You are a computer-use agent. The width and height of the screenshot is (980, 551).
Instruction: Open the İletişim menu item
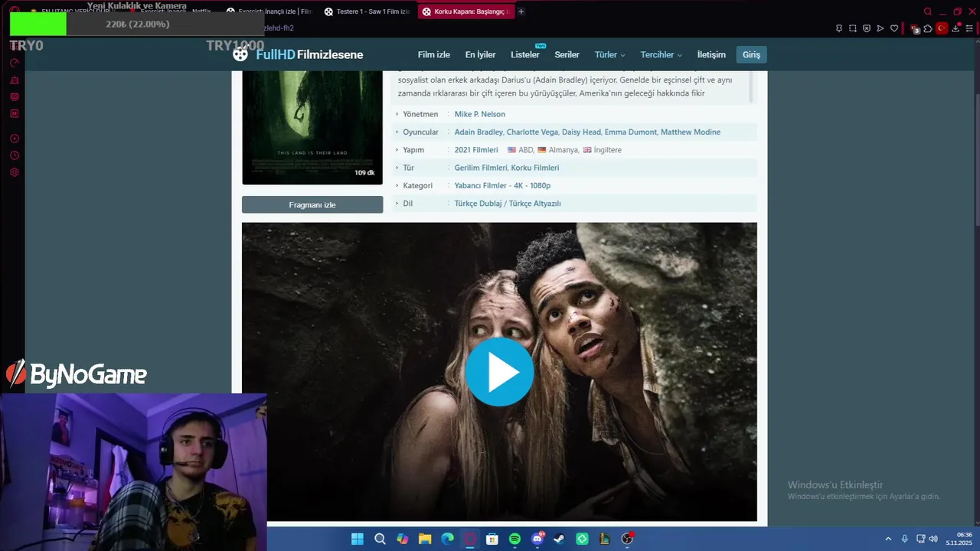tap(711, 54)
